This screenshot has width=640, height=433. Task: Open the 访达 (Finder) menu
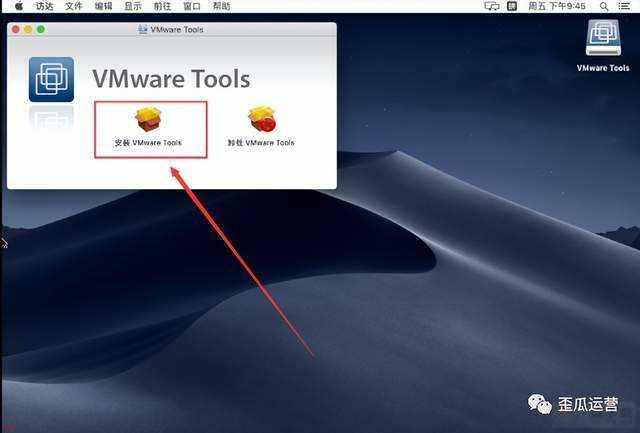pyautogui.click(x=44, y=6)
